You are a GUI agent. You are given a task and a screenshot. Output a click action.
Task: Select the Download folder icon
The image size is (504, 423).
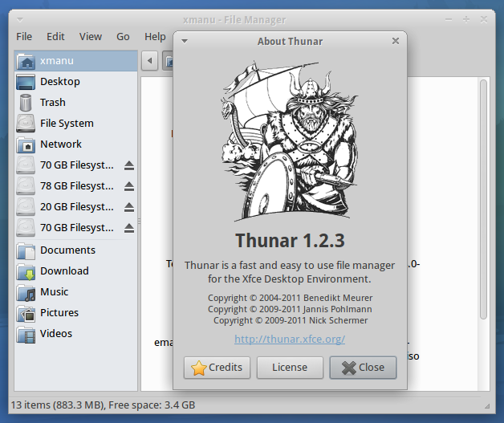(x=26, y=271)
